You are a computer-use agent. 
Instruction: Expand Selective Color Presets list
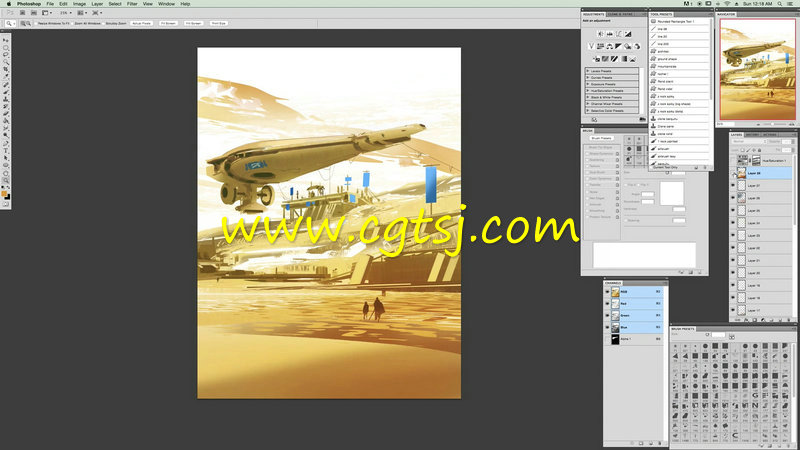(x=587, y=111)
